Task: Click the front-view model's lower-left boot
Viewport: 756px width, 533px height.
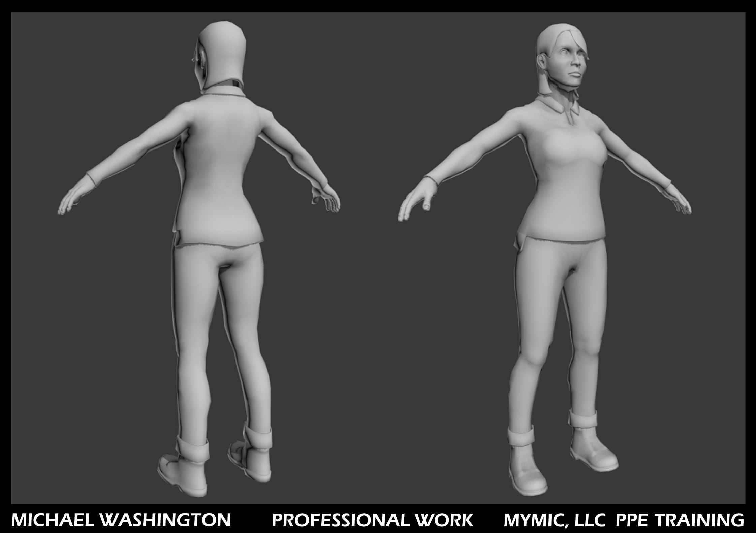Action: (527, 471)
